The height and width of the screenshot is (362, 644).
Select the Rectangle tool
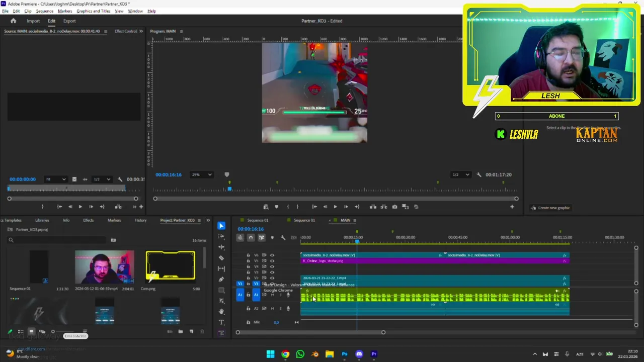pyautogui.click(x=221, y=290)
